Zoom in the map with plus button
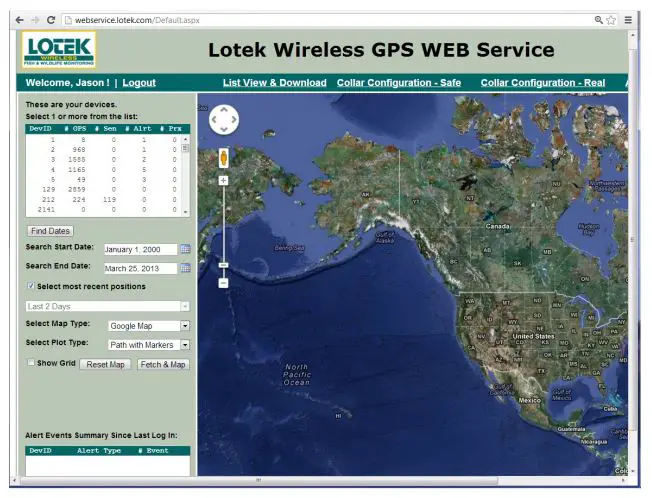Viewport: 652px width, 498px height. (223, 180)
